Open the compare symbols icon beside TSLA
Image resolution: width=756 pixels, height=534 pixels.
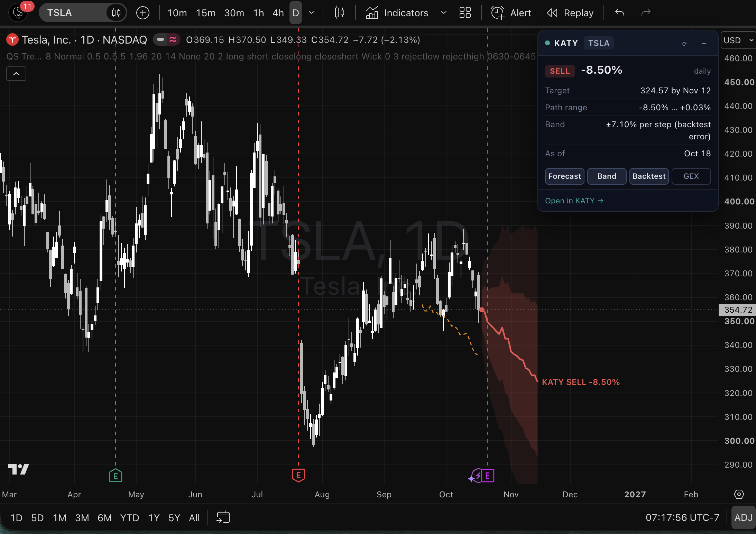click(x=116, y=13)
